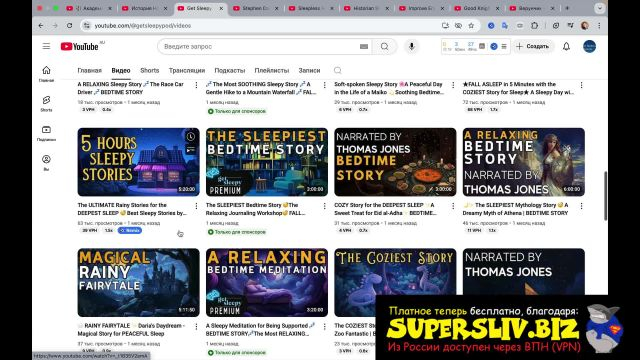The height and width of the screenshot is (360, 640).
Task: Open the Трансляции channel tab
Action: pyautogui.click(x=187, y=70)
